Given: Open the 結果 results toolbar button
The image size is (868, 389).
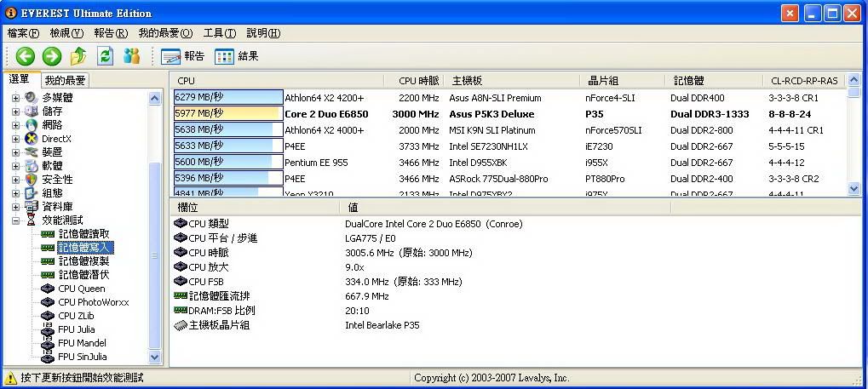Looking at the screenshot, I should [236, 56].
